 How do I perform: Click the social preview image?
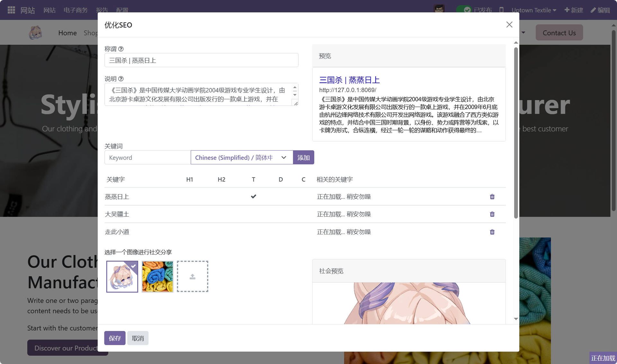(x=409, y=303)
